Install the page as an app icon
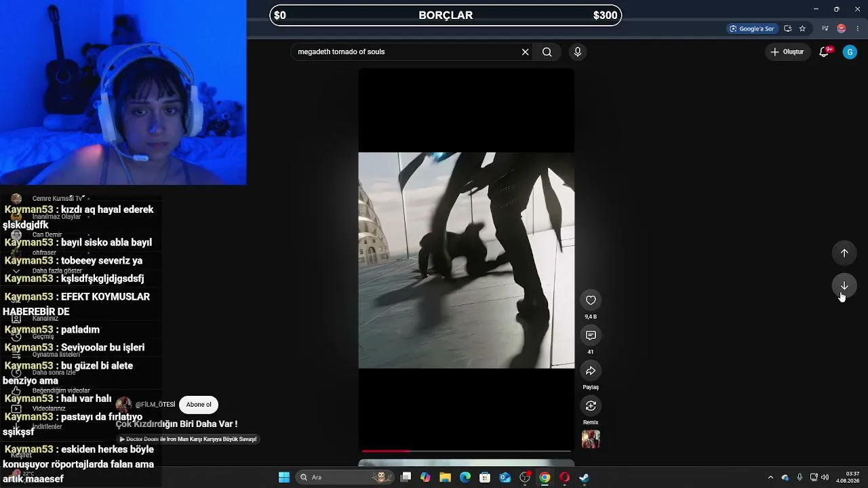Screen dimensions: 868x488 (788, 28)
